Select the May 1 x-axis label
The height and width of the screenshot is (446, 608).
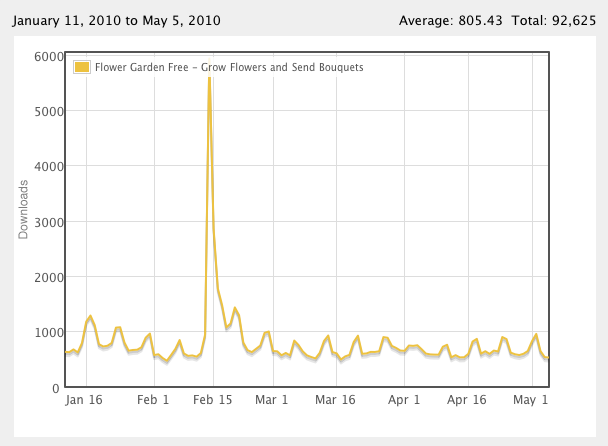click(530, 400)
